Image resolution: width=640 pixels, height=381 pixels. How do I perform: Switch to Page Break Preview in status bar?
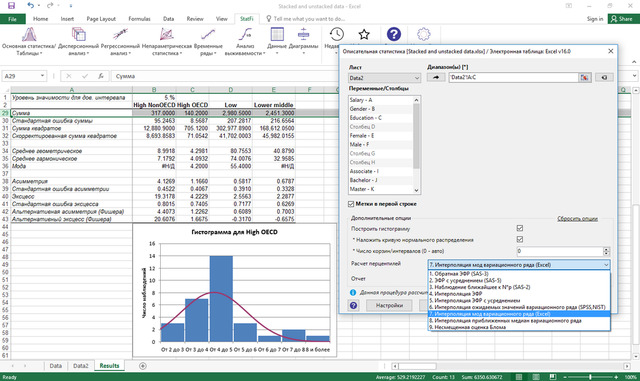click(552, 377)
